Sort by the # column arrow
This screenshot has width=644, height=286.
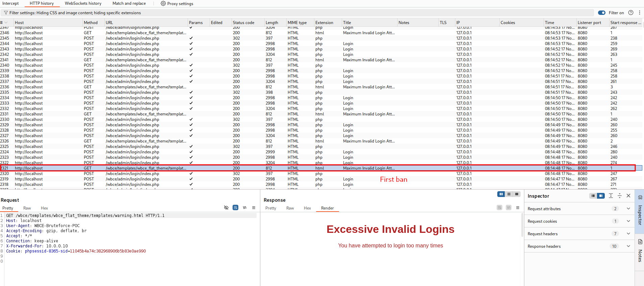click(x=6, y=23)
